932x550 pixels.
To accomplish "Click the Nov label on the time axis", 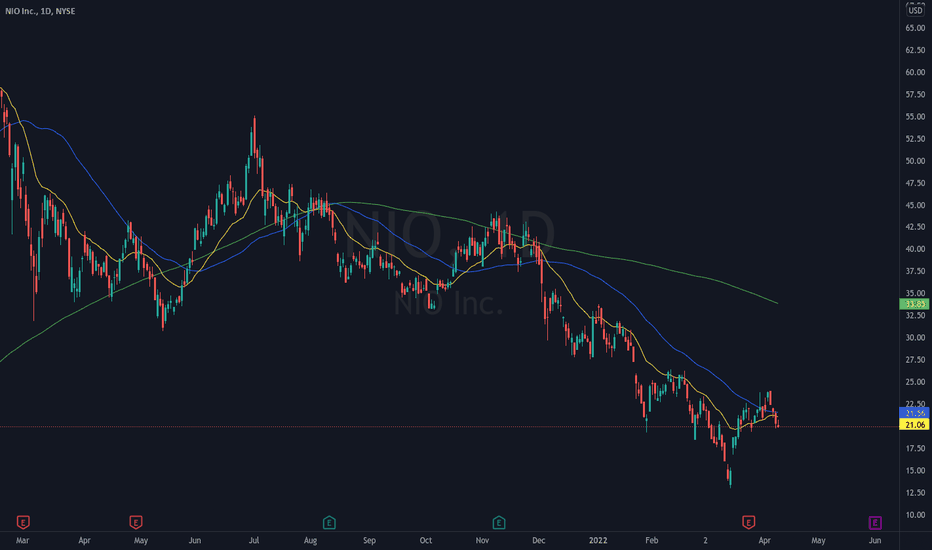I will [482, 540].
